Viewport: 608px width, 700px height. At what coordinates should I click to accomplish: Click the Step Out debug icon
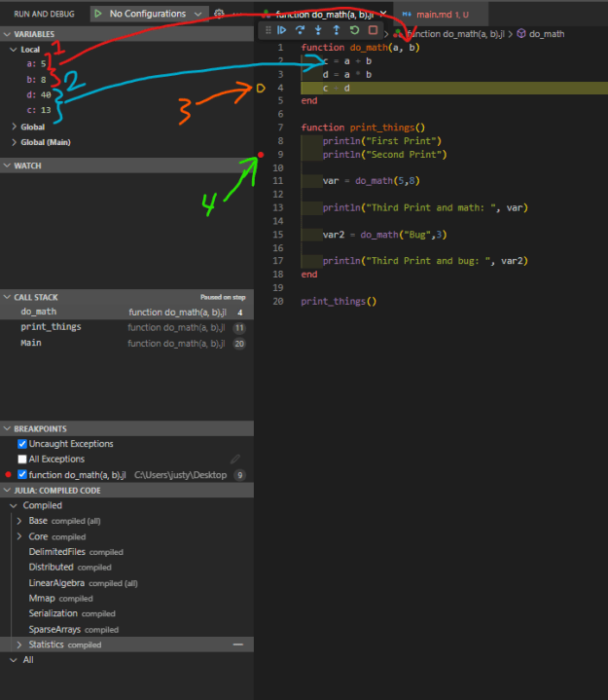pos(337,30)
